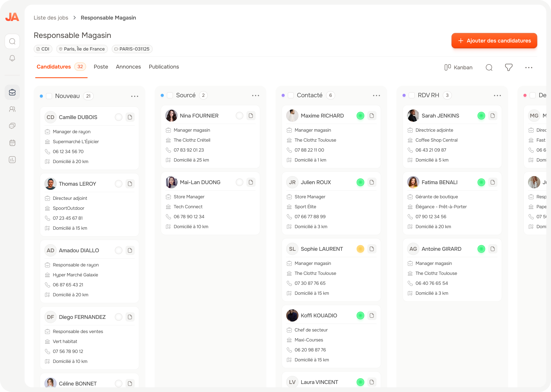Viewport: 551px width, 392px height.
Task: Open the document icon on Maxime RICHARD card
Action: click(x=372, y=116)
